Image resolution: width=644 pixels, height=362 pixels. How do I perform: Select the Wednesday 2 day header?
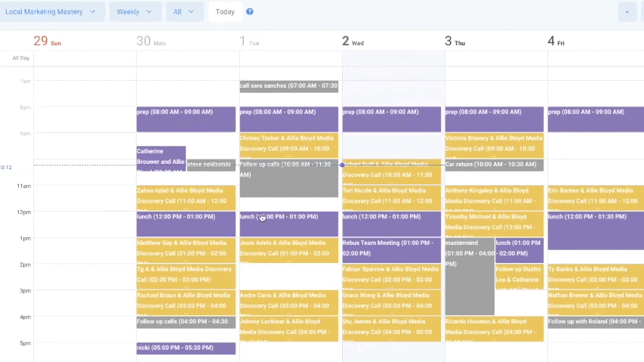[x=353, y=41]
